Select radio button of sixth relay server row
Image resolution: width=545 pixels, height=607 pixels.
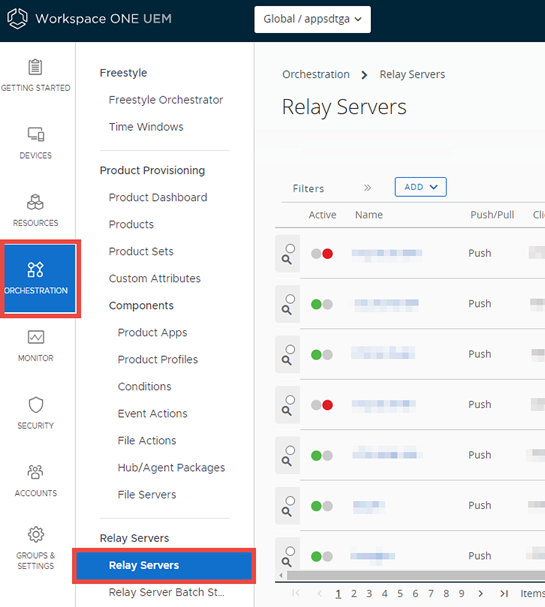[290, 501]
